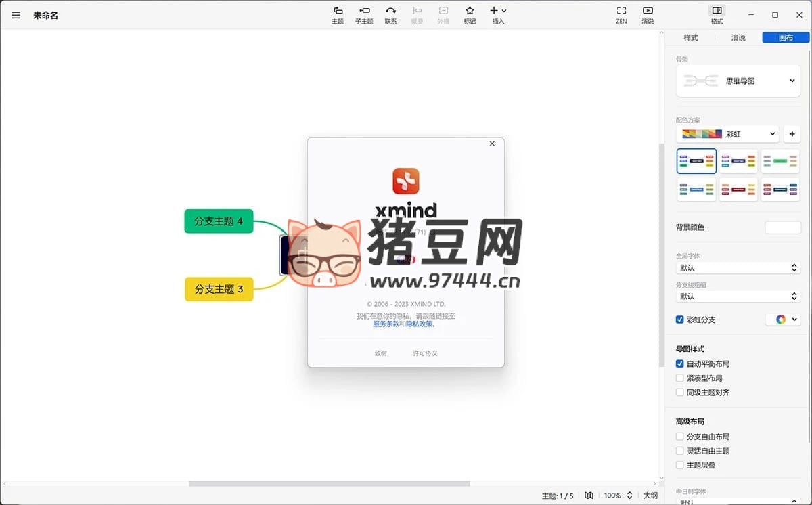
Task: Open the 插入 insert menu
Action: click(x=498, y=15)
